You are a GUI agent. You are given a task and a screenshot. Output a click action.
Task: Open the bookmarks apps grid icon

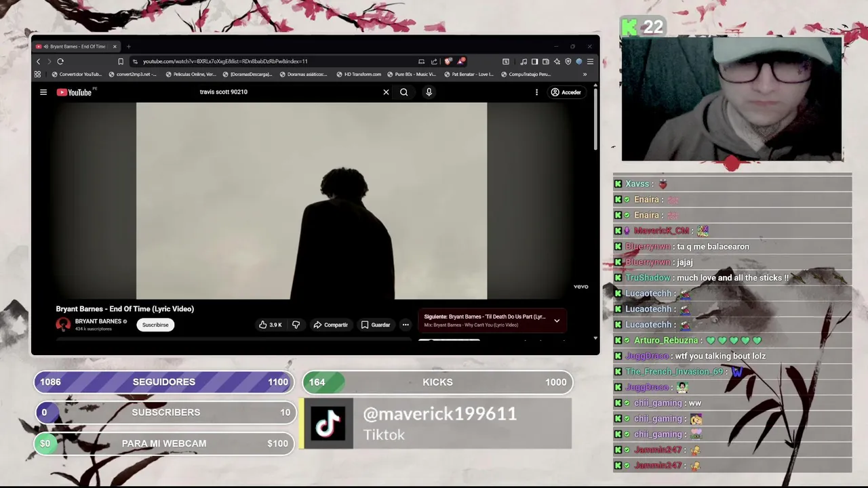click(37, 75)
